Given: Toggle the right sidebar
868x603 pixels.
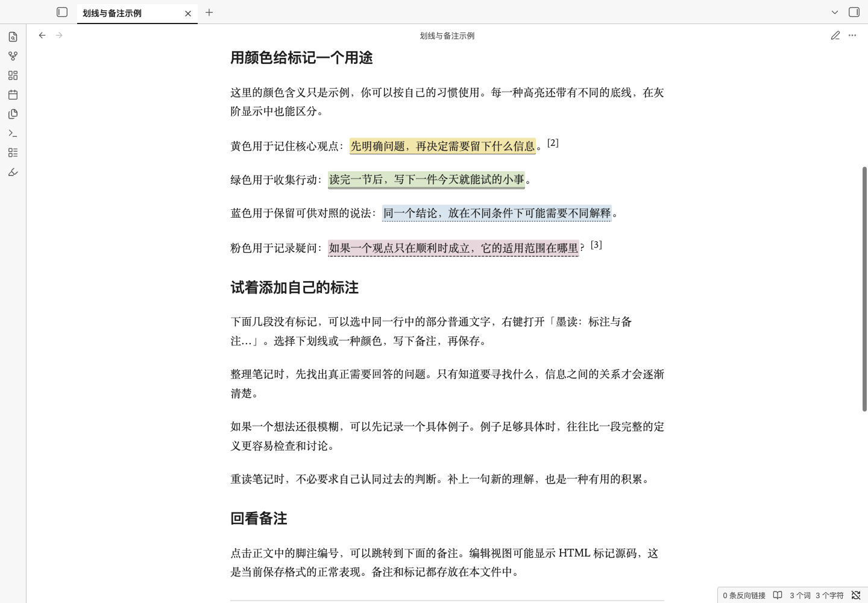Looking at the screenshot, I should 854,12.
